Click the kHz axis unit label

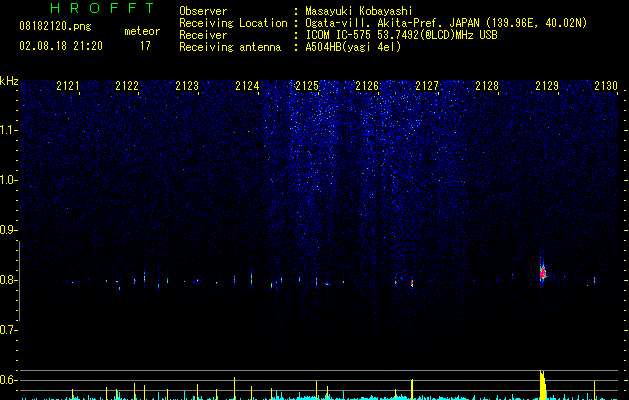tap(9, 81)
